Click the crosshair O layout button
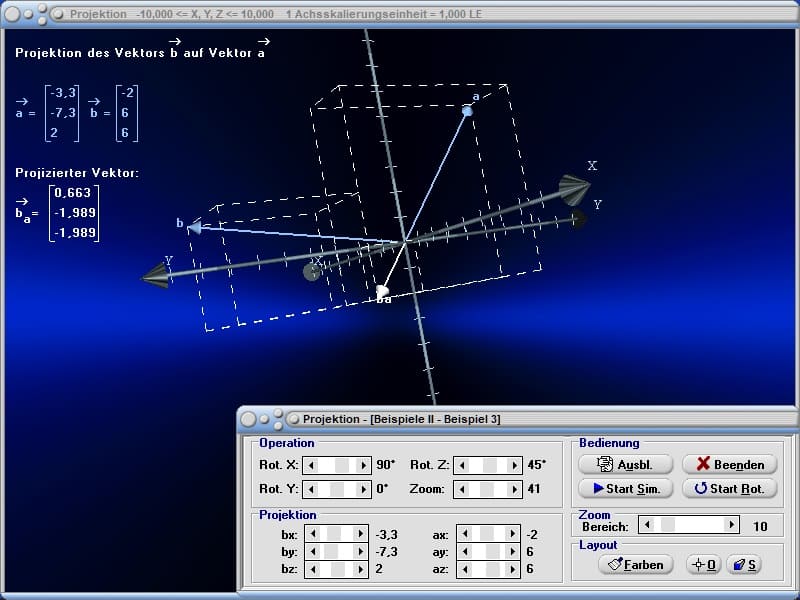The height and width of the screenshot is (600, 800). [704, 564]
